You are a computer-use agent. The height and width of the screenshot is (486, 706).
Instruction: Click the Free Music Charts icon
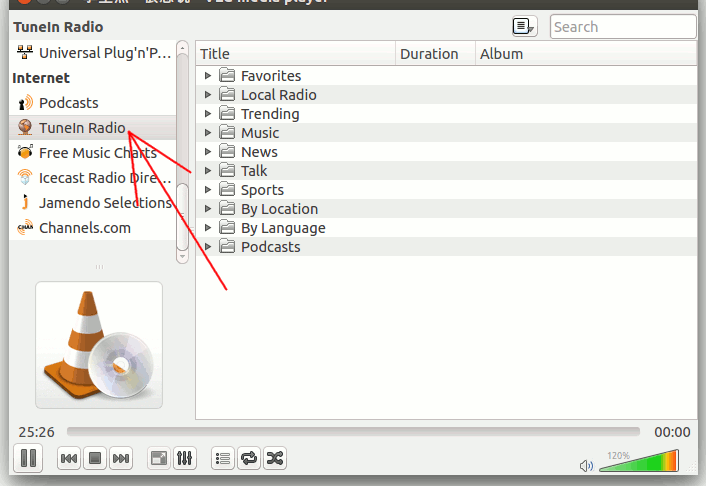click(25, 152)
